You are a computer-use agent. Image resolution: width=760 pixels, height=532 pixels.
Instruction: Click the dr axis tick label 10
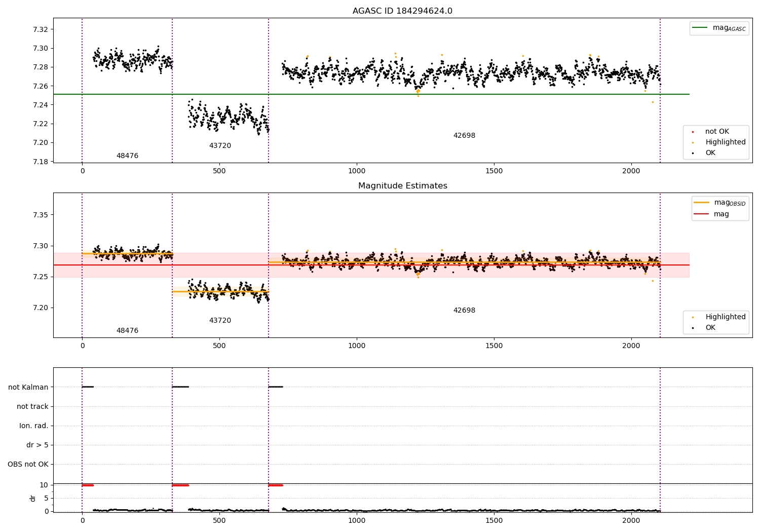(44, 485)
